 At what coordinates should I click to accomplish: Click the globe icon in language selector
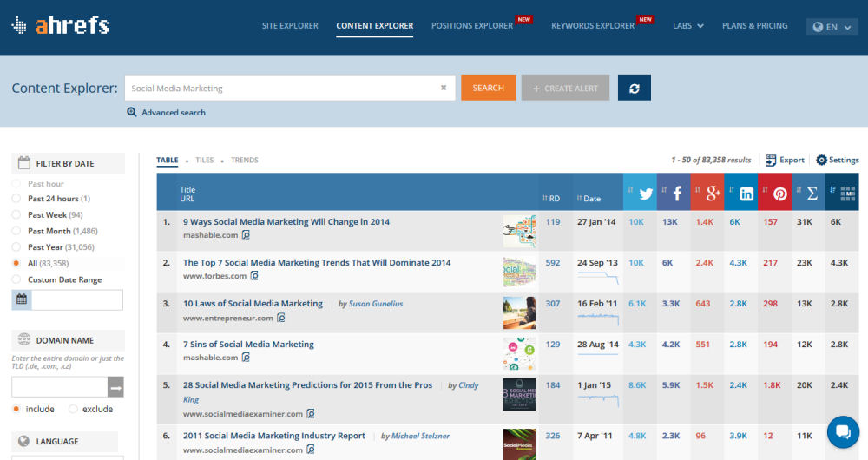[818, 27]
